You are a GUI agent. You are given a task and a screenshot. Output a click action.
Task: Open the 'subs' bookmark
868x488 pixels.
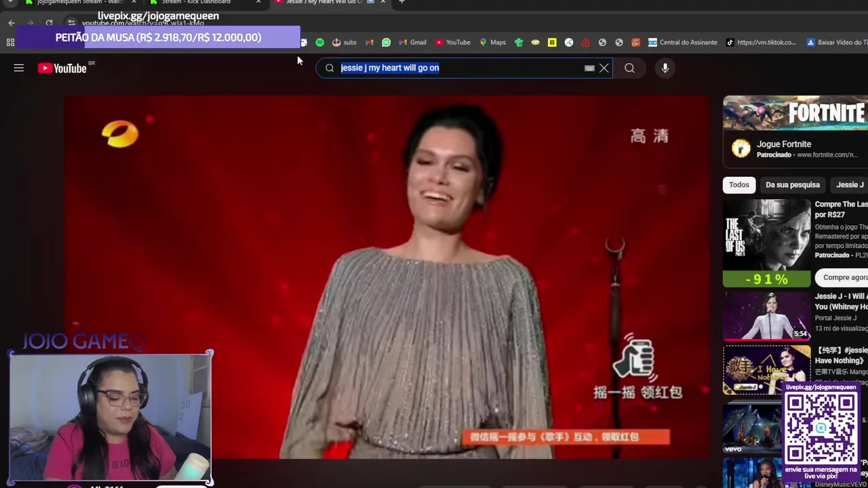pos(344,42)
